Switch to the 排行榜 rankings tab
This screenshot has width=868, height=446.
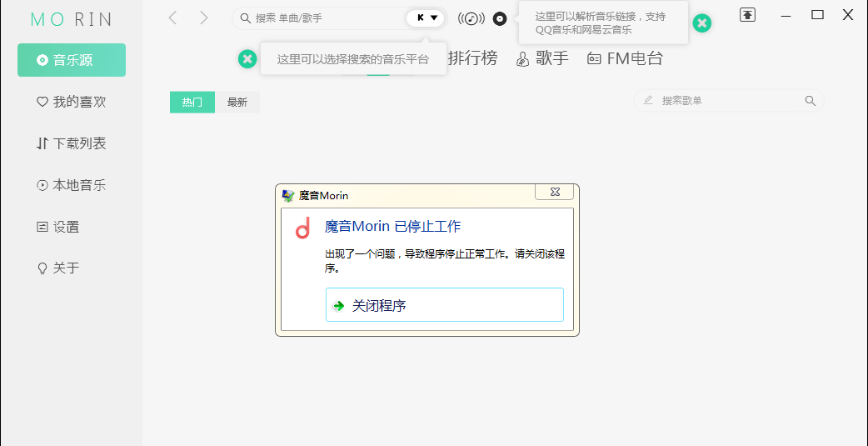[473, 58]
